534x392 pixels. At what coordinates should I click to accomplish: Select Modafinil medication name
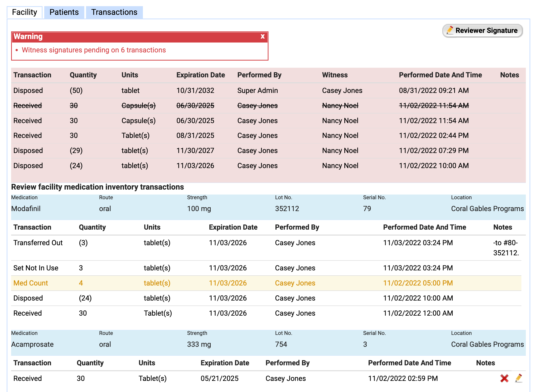click(x=26, y=209)
